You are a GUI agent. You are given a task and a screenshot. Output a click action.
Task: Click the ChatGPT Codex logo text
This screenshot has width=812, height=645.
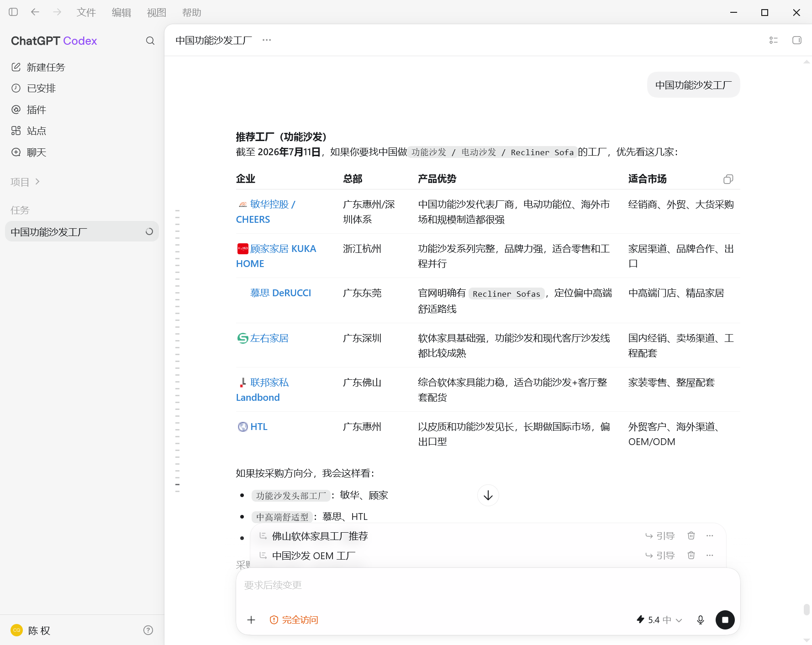(x=54, y=41)
